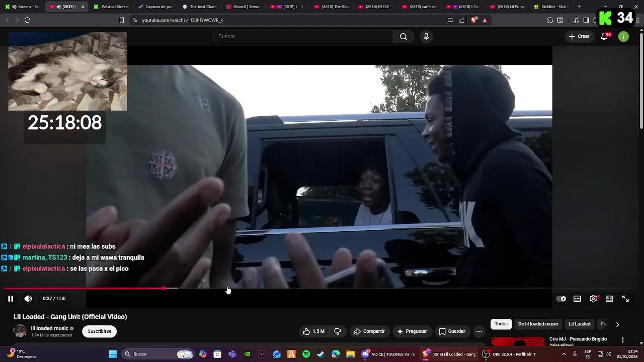
Task: Subscribe with the Suscribirse button
Action: pos(100,331)
